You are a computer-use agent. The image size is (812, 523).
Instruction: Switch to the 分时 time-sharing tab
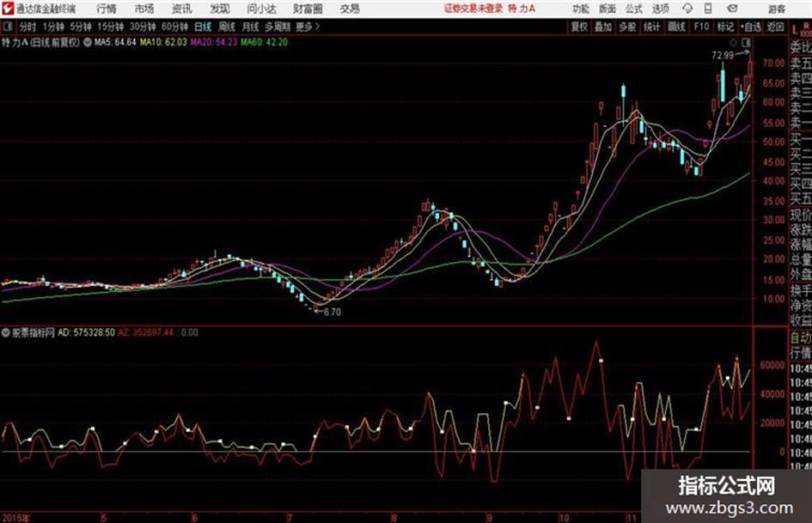coord(27,27)
